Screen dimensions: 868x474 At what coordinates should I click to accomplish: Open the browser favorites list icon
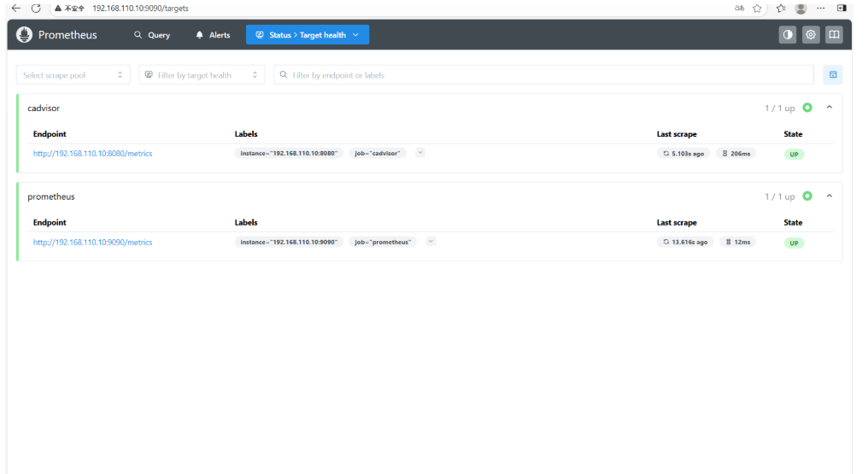(781, 8)
